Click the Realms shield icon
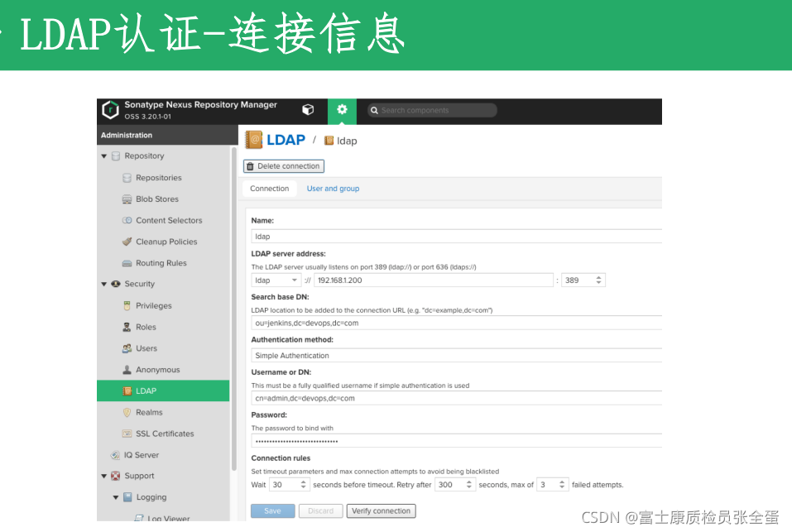Screen dimensions: 792x532 (127, 412)
